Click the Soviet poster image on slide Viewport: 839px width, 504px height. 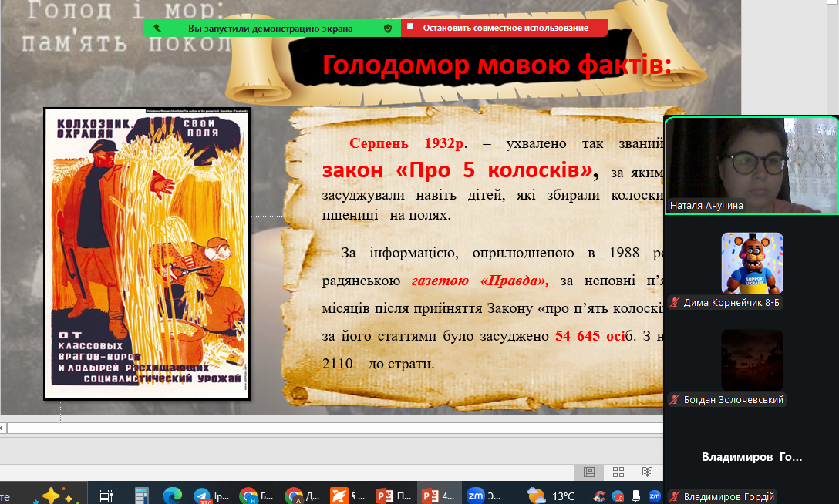coord(147,254)
